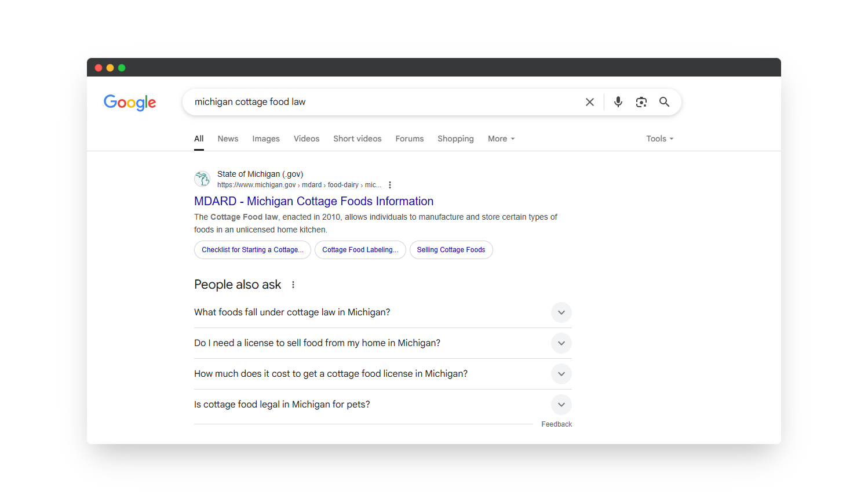868x502 pixels.
Task: Select the All results tab
Action: point(199,139)
